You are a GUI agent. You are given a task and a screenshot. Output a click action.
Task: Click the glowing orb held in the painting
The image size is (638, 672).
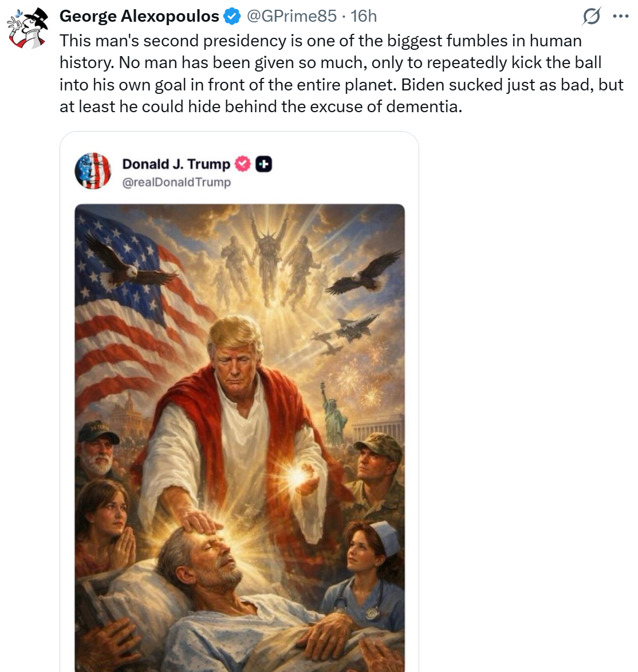(297, 476)
